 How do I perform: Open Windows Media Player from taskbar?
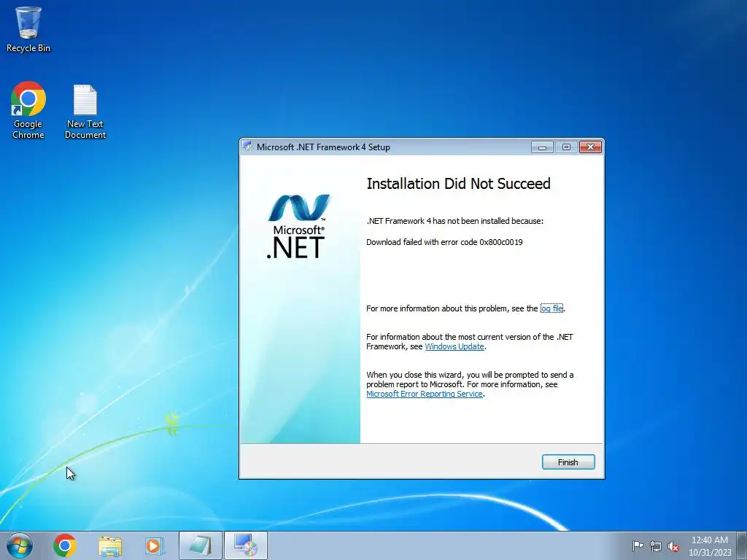155,545
